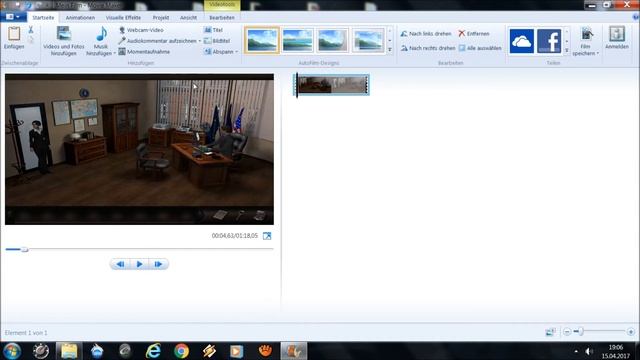Screen dimensions: 640x360
Task: Click the video preview monitor
Action: (139, 149)
